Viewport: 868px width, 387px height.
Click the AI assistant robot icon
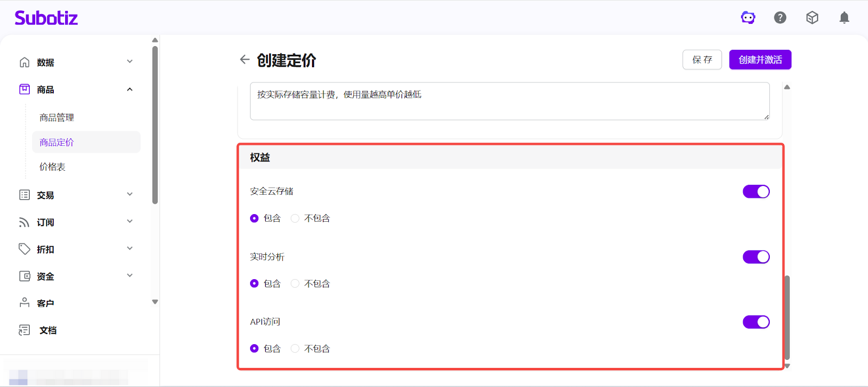[x=748, y=18]
